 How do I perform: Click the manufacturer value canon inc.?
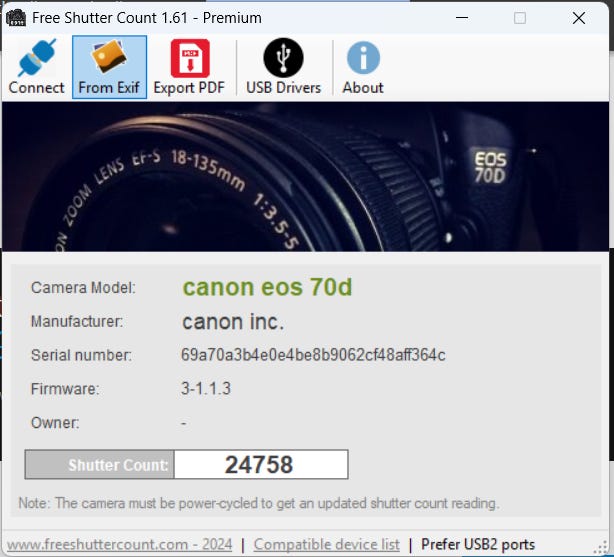coord(233,322)
